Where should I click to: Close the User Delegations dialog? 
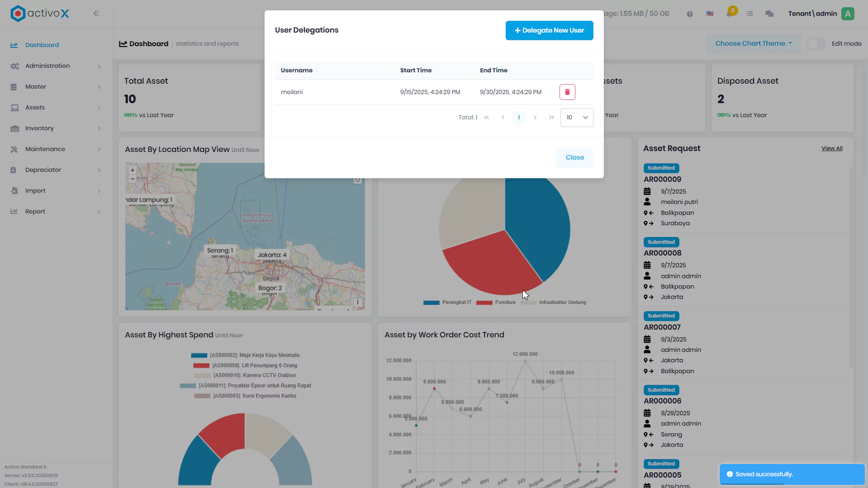(574, 157)
